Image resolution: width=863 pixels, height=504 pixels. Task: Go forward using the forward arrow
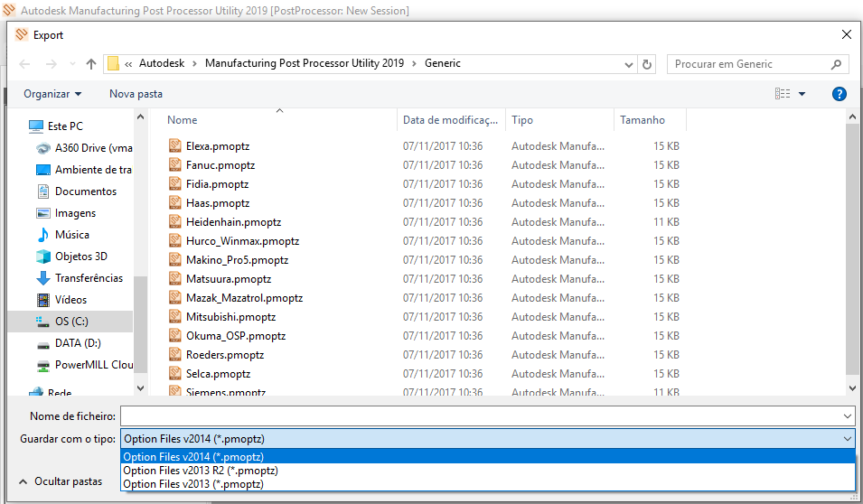click(52, 64)
